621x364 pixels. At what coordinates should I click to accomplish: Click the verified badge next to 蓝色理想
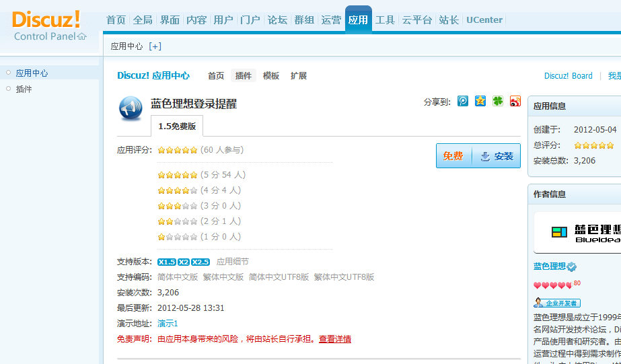coord(571,267)
